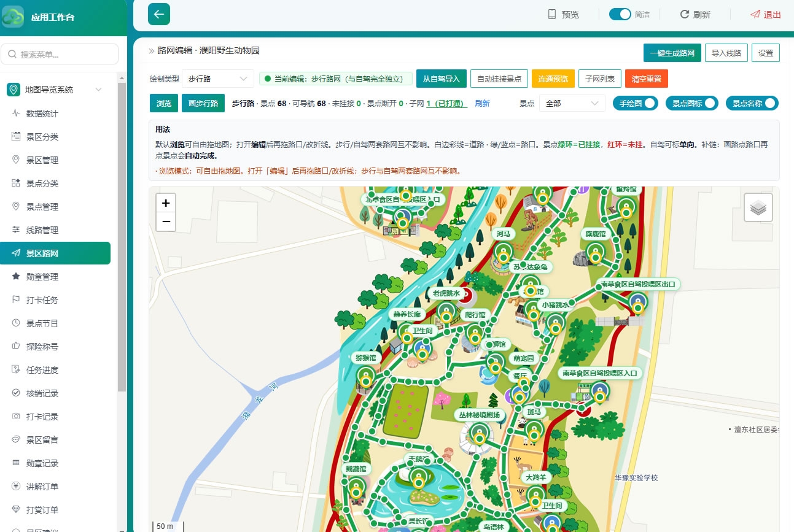This screenshot has width=794, height=532.
Task: Click the 刷新 refresh icon in header
Action: [684, 14]
